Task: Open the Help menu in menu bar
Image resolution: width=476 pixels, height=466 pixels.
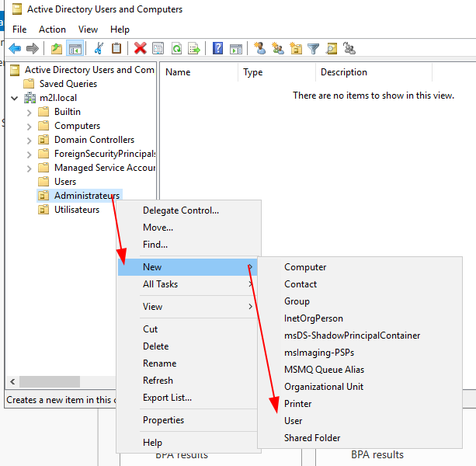Action: (x=120, y=30)
